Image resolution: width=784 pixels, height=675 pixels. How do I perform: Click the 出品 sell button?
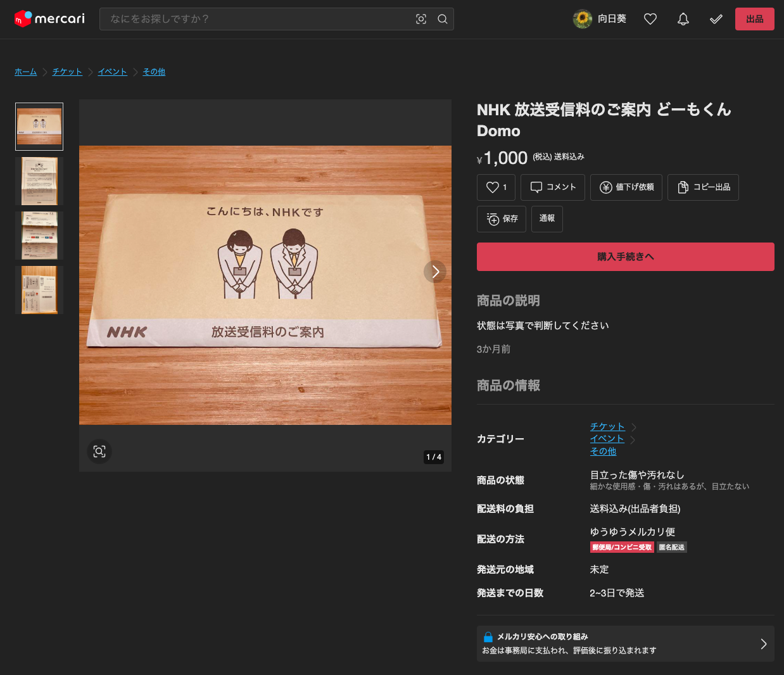tap(754, 19)
